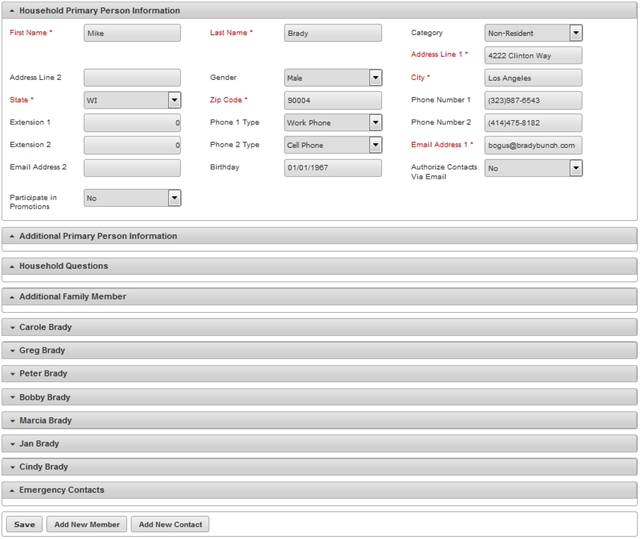Expand the Jan Brady panel
This screenshot has height=539, width=640.
coord(319,444)
